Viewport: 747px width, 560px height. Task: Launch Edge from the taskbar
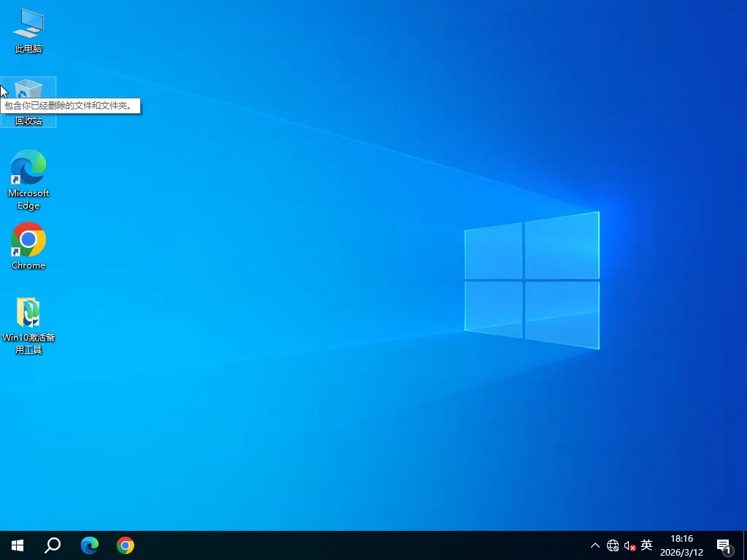tap(89, 545)
